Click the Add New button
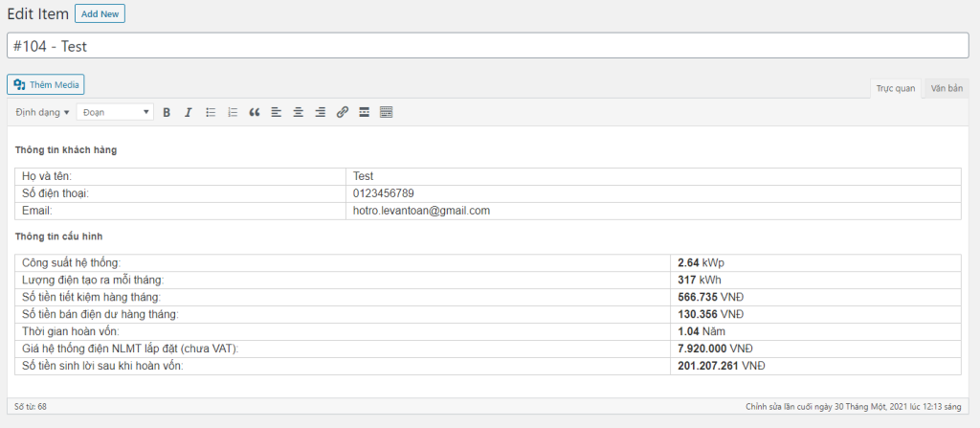This screenshot has height=428, width=980. coord(100,14)
